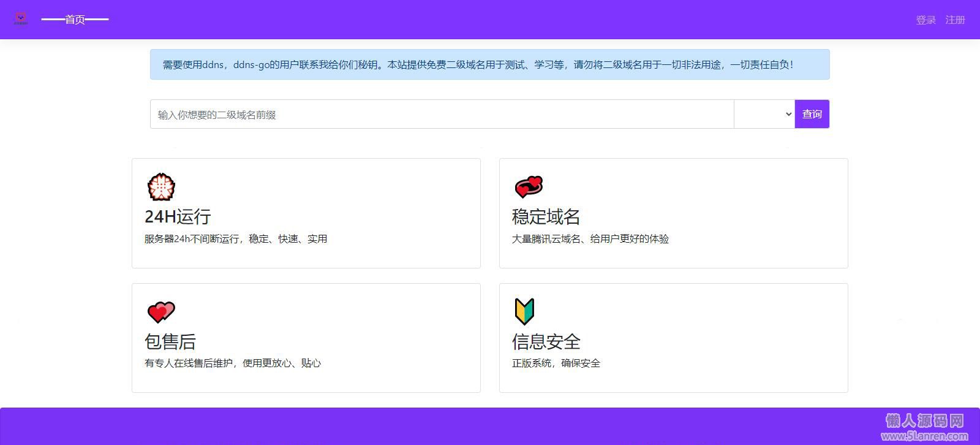Select the 包售后 heading
The width and height of the screenshot is (980, 445).
(x=170, y=341)
